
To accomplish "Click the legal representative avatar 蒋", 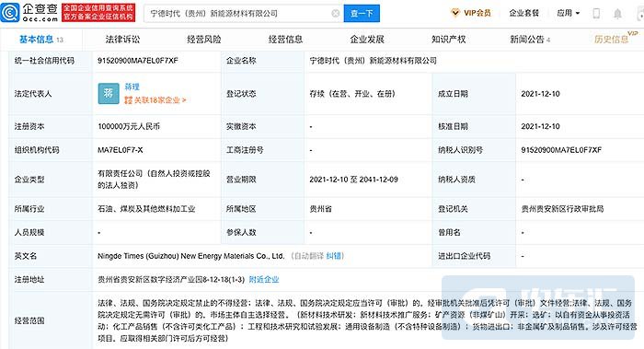I will coord(109,93).
